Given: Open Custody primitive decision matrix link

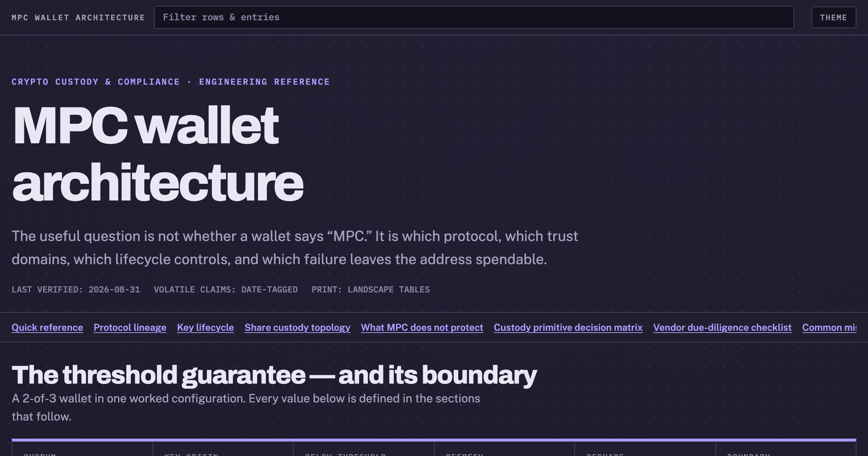Looking at the screenshot, I should [x=568, y=328].
